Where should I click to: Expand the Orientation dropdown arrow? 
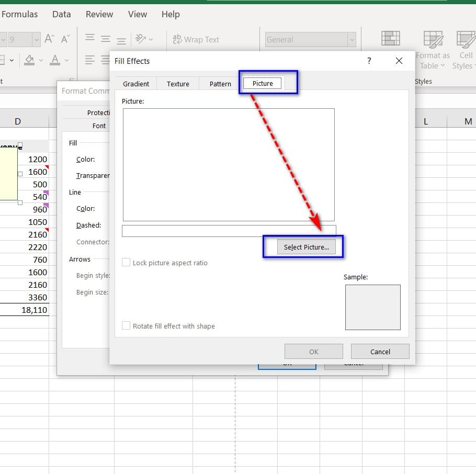click(x=151, y=39)
